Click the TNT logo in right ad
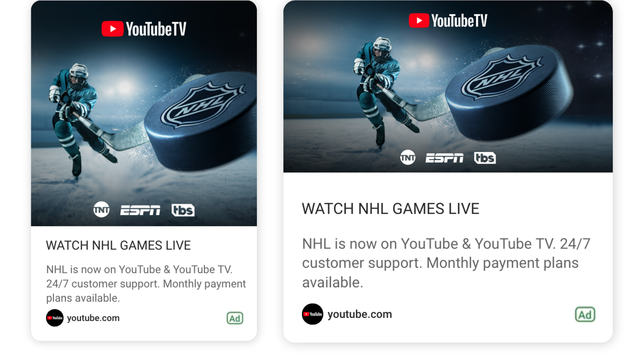 coord(408,157)
